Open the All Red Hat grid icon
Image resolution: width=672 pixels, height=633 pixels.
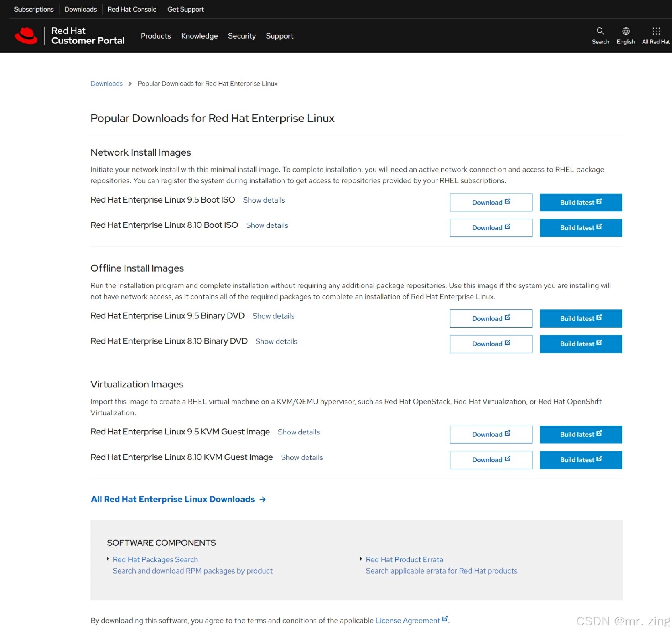click(656, 31)
